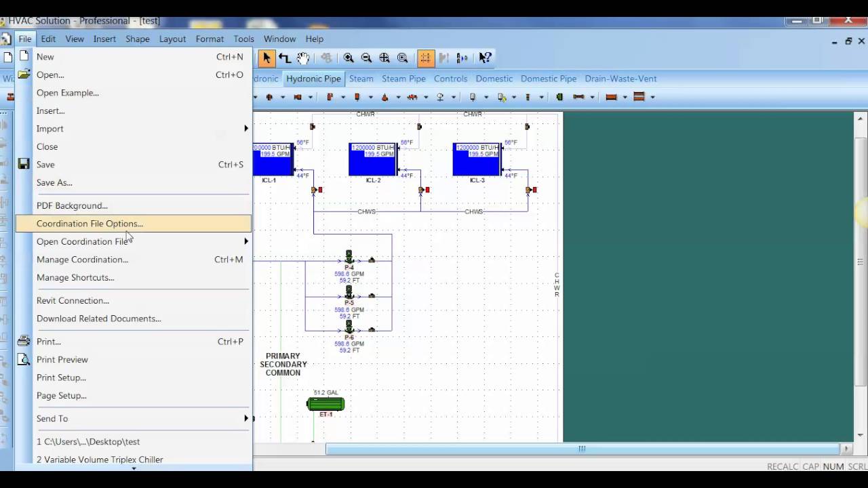Select the ET-1 expansion tank

pyautogui.click(x=325, y=405)
